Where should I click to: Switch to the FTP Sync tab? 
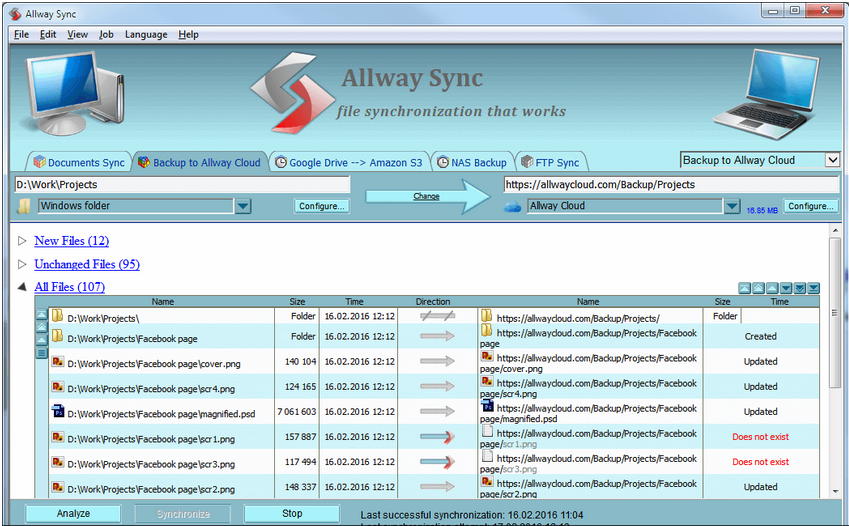550,163
